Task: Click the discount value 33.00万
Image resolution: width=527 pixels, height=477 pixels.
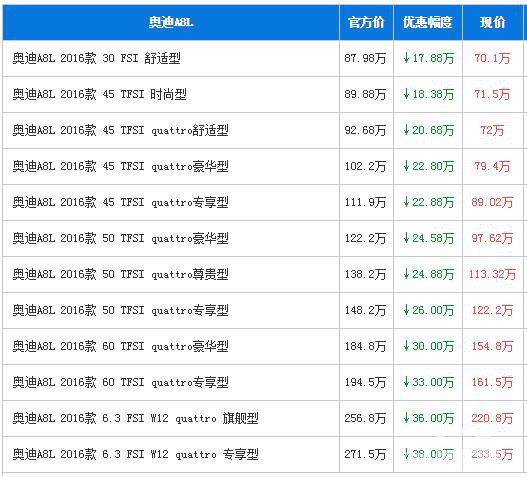Action: [429, 382]
